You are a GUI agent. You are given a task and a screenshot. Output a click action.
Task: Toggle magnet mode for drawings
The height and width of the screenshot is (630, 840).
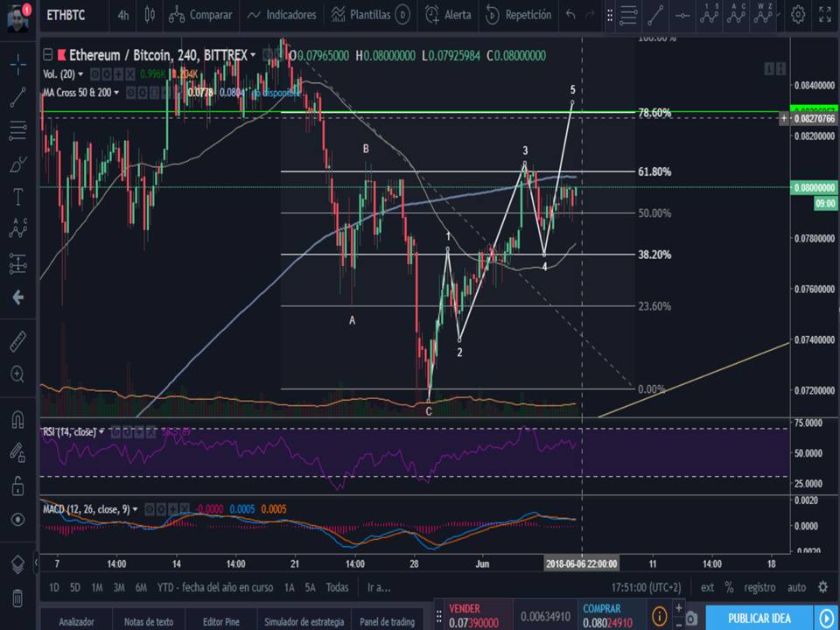pos(17,419)
